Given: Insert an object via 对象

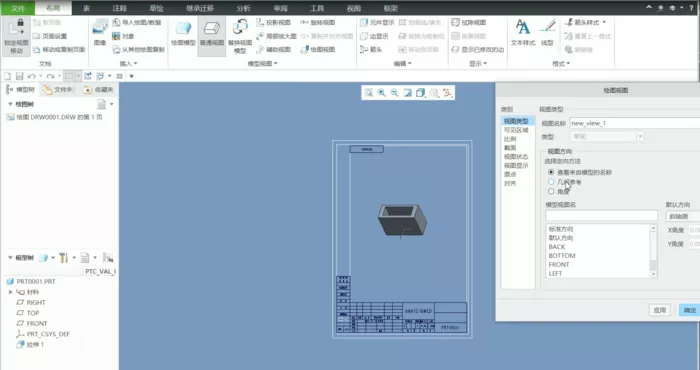Looking at the screenshot, I should coord(124,36).
